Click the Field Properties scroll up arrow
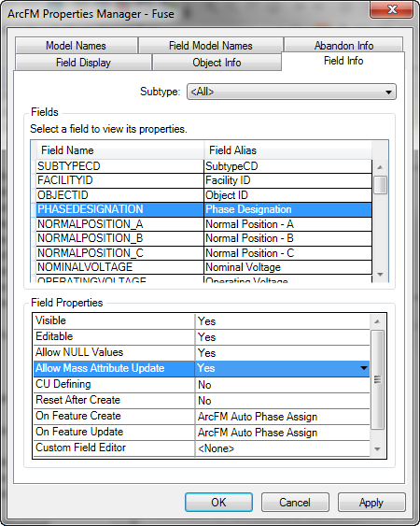The image size is (420, 526). click(x=377, y=321)
